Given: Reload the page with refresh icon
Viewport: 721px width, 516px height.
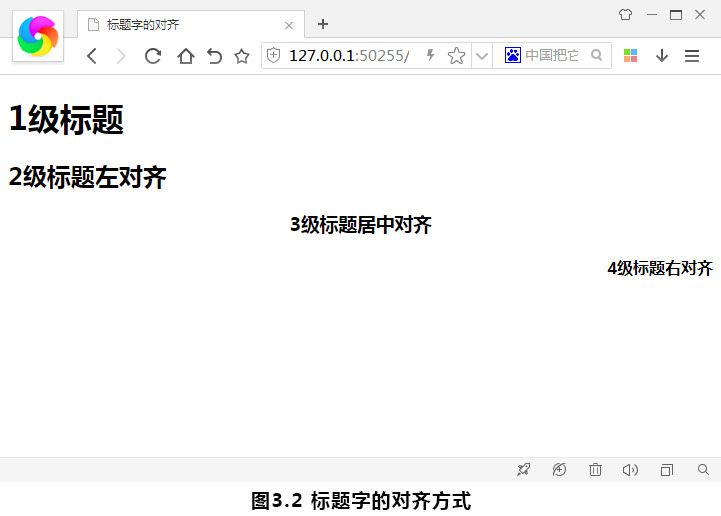Looking at the screenshot, I should tap(153, 56).
